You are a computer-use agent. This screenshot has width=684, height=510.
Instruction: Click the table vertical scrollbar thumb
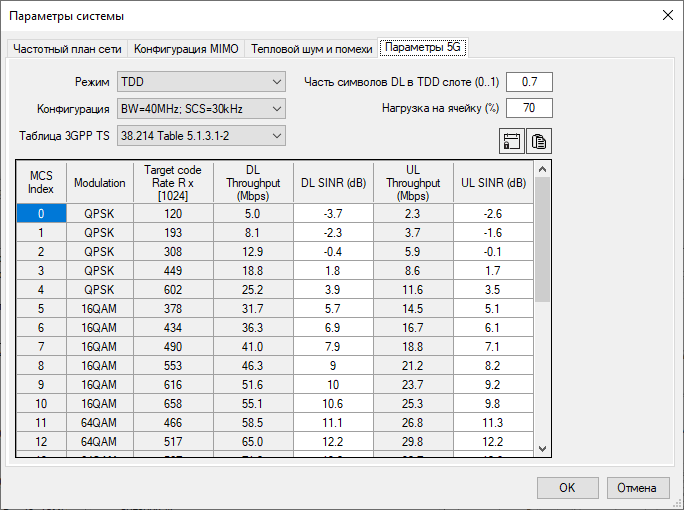click(x=542, y=240)
